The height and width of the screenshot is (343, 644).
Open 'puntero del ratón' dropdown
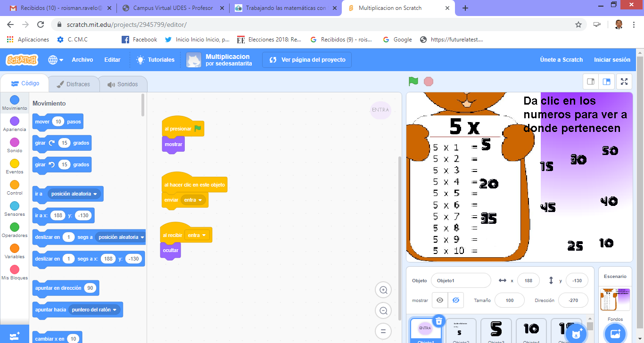94,310
